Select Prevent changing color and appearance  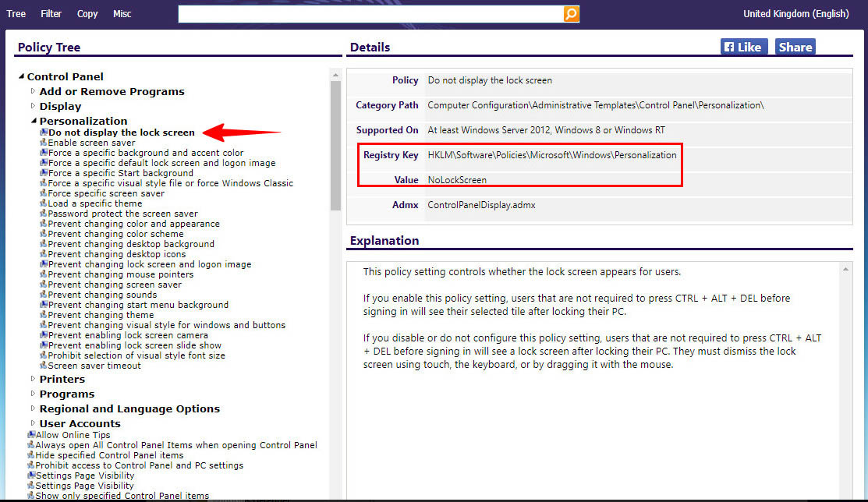[x=133, y=224]
